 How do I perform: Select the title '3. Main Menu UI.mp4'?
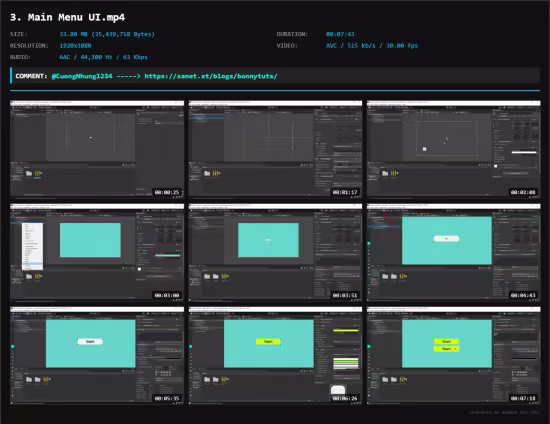coord(67,17)
